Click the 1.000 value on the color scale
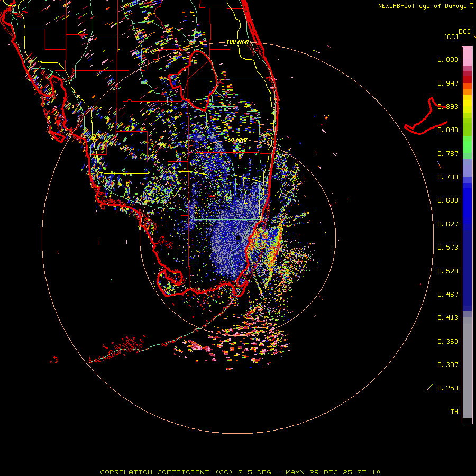Image resolution: width=476 pixels, height=476 pixels. tap(448, 59)
